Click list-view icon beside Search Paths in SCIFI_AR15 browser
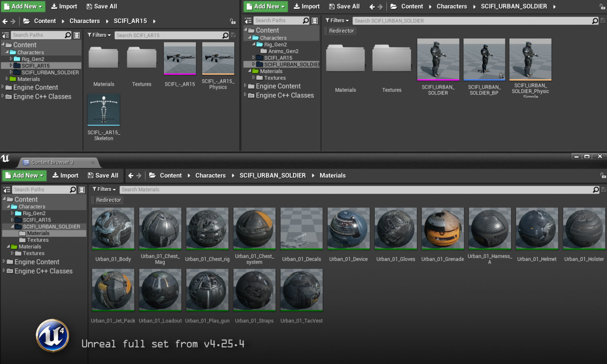Screen dimensions: 607x364 click(76, 35)
